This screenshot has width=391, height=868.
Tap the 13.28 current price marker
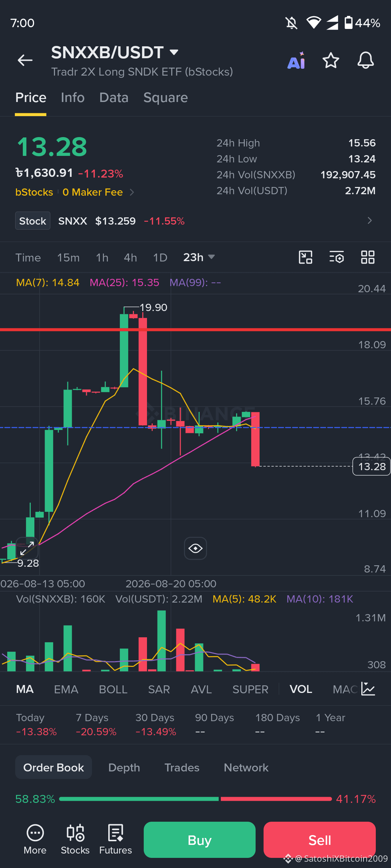pyautogui.click(x=371, y=466)
